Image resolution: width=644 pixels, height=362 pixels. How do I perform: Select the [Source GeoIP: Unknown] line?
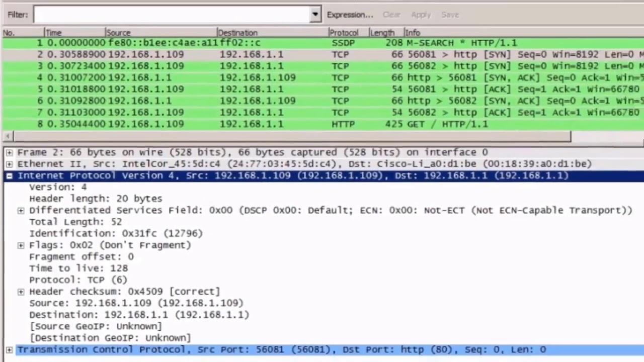pyautogui.click(x=96, y=326)
